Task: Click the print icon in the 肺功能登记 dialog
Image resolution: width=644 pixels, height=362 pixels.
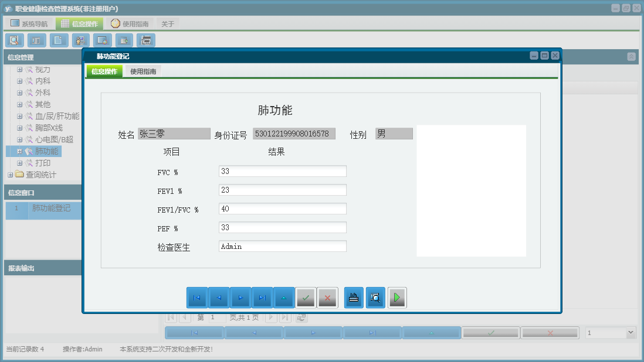Action: click(353, 298)
